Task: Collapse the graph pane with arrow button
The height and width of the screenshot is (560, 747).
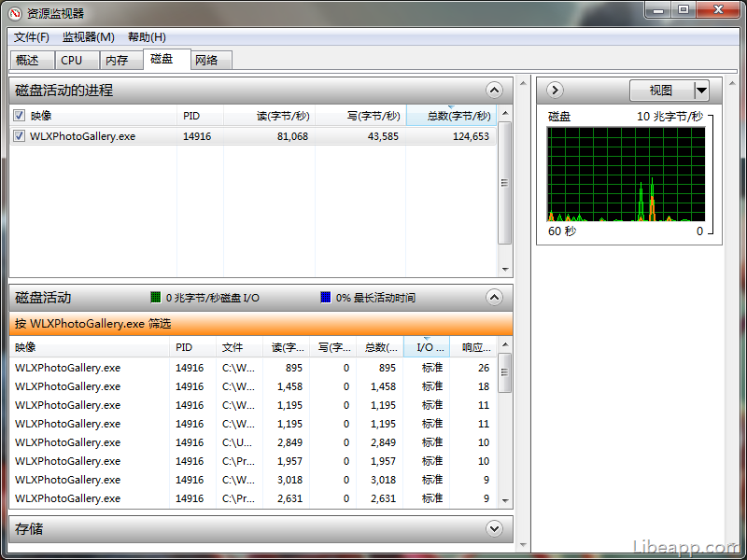Action: [x=555, y=90]
